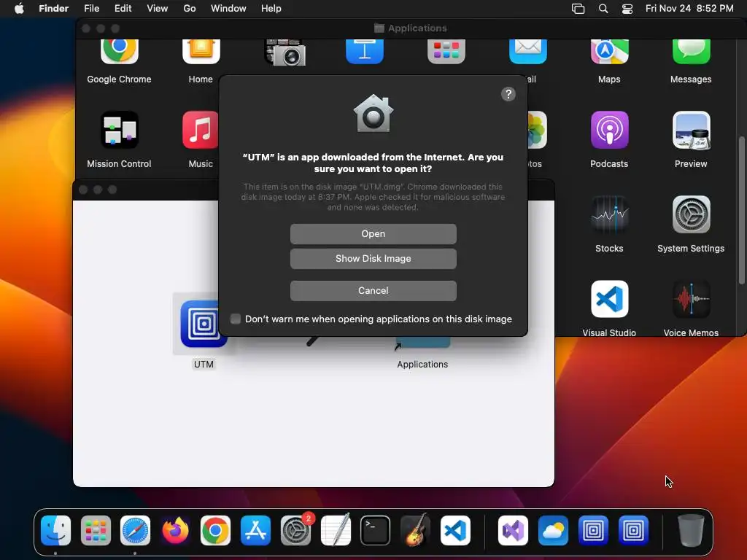Open Spotlight search in menu bar
747x560 pixels.
coord(603,9)
